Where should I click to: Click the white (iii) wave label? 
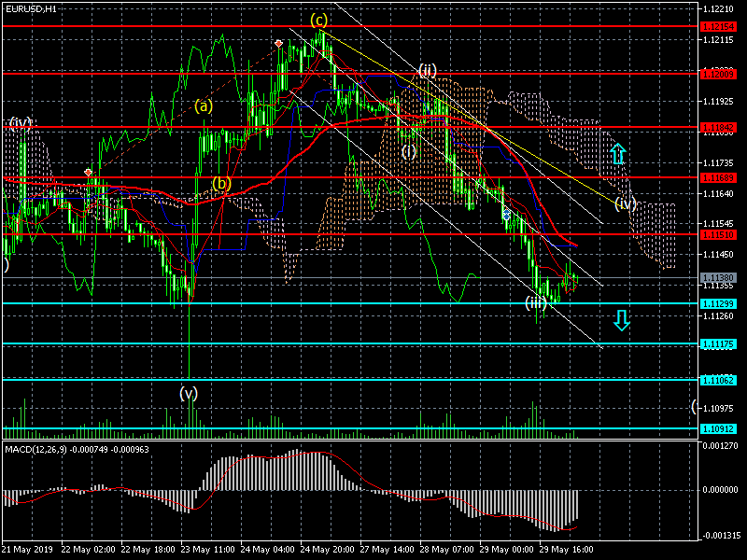click(536, 302)
